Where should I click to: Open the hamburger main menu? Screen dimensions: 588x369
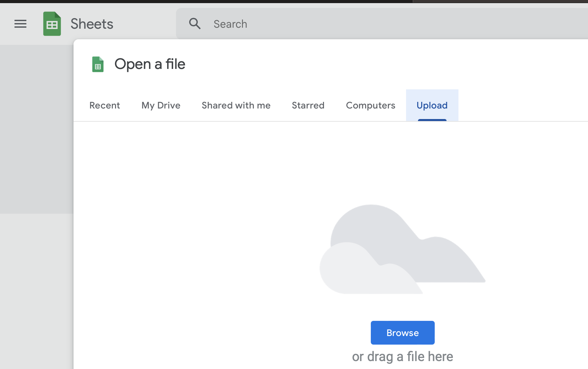(x=20, y=24)
